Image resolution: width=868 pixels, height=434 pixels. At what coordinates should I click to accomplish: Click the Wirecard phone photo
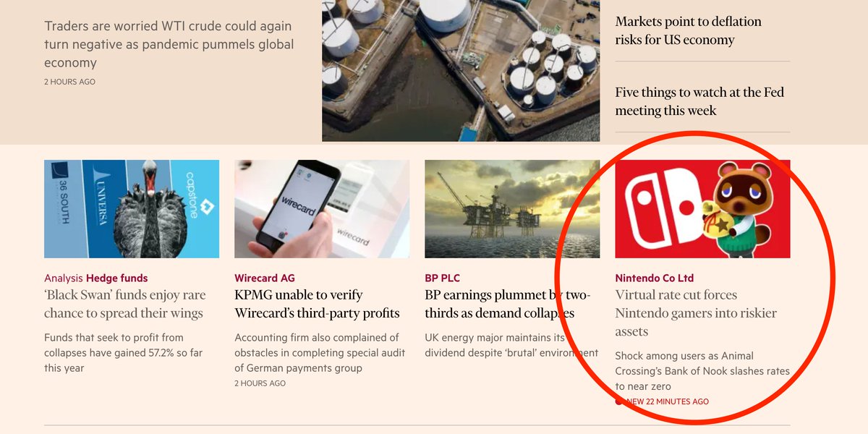coord(322,209)
